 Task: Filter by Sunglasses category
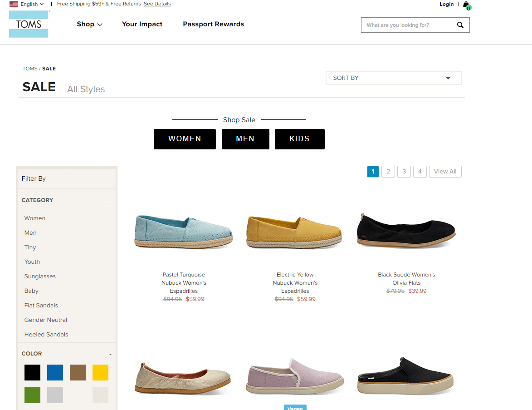tap(40, 277)
